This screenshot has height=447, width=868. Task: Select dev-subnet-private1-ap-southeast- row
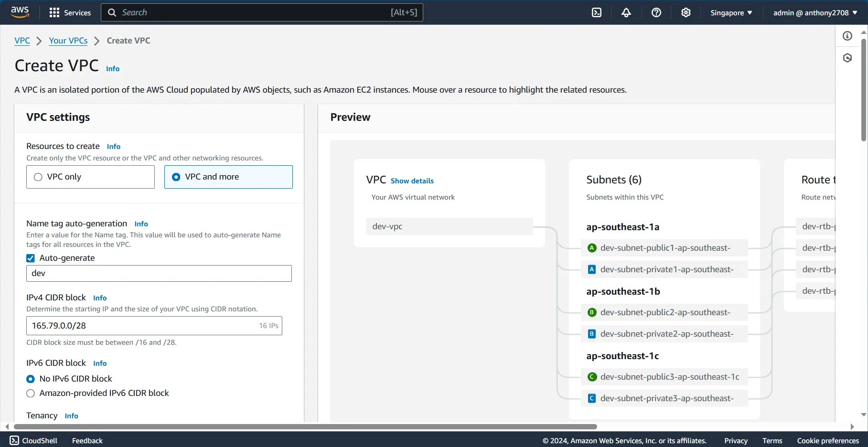(664, 269)
